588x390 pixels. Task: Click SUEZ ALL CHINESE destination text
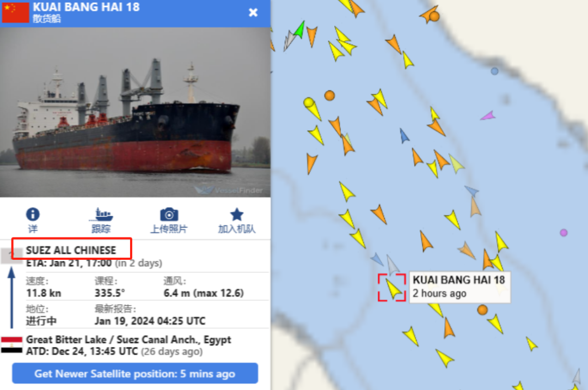tap(71, 250)
